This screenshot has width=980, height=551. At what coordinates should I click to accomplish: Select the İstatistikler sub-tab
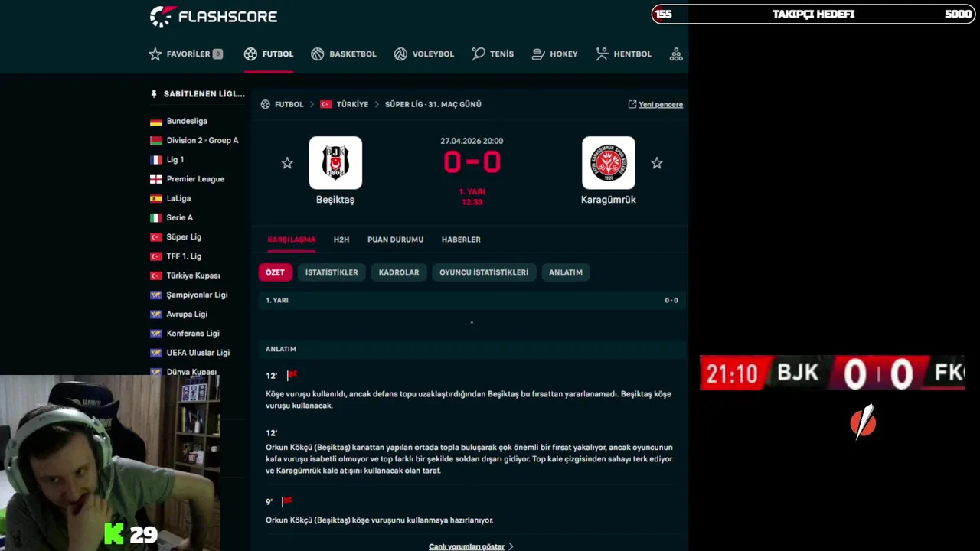click(332, 272)
